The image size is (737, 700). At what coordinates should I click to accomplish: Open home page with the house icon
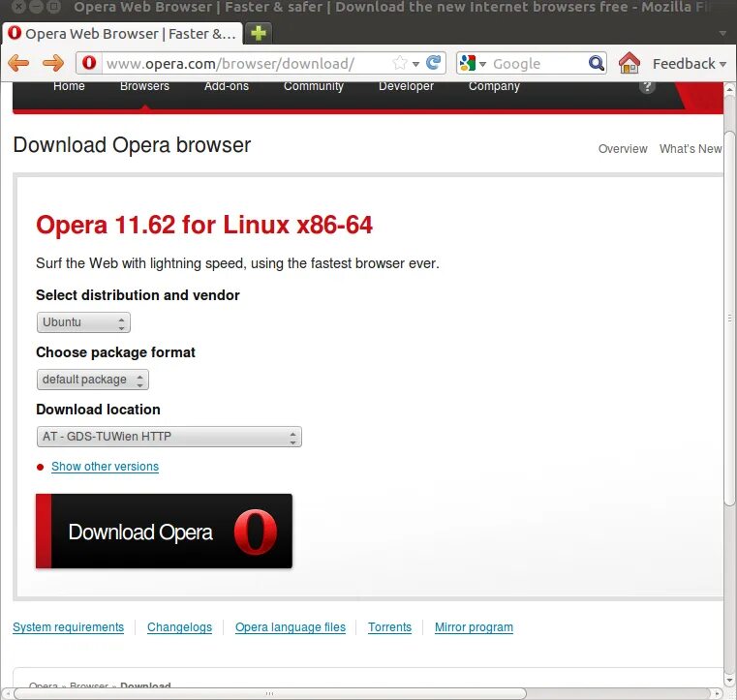(x=629, y=63)
